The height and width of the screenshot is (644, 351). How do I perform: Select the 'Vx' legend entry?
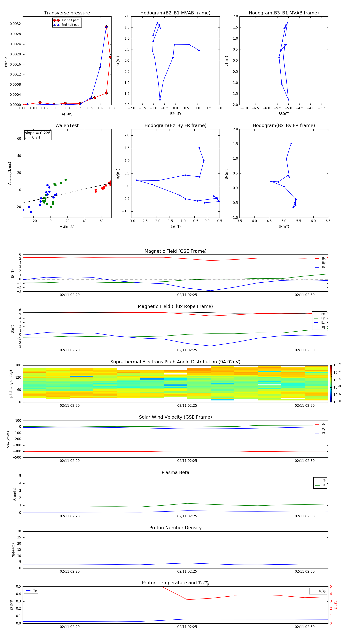coord(320,424)
